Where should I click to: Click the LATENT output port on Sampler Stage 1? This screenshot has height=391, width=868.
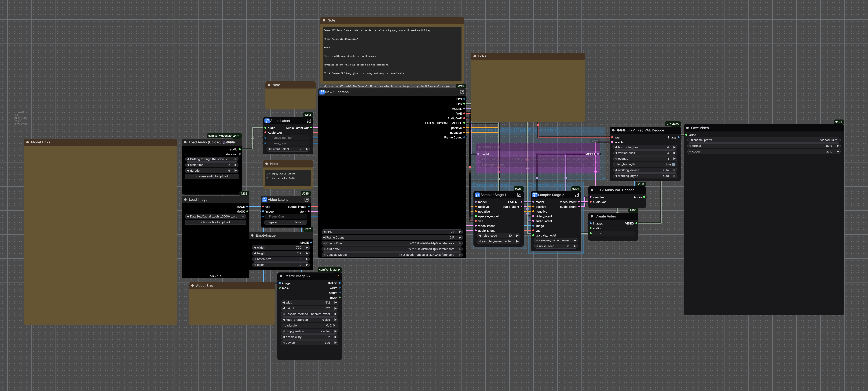(x=521, y=202)
